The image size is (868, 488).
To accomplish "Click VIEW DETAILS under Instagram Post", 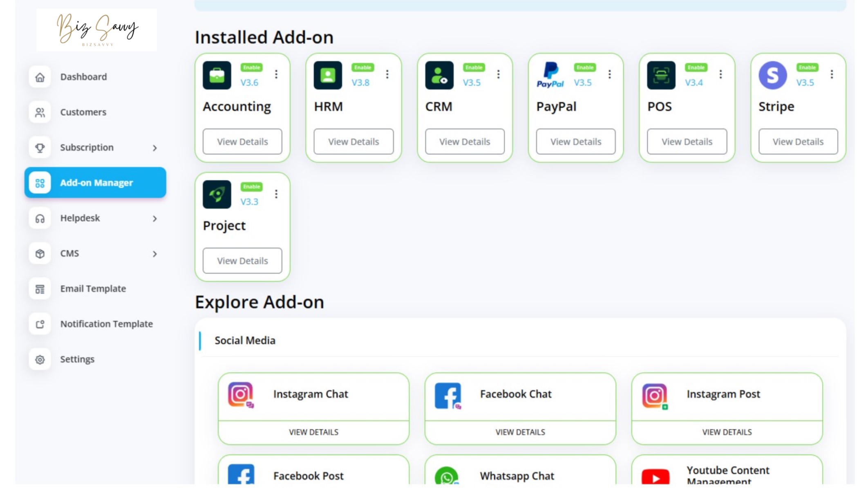I will 727,432.
